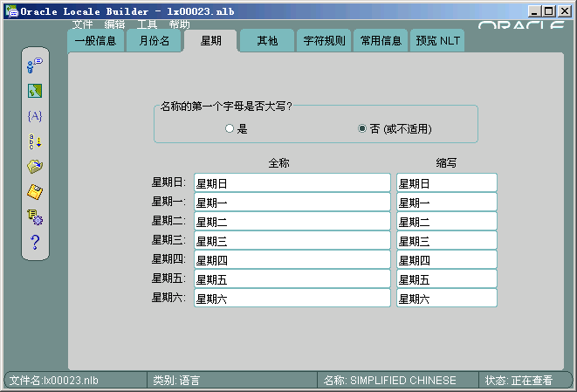Open the 文件 menu

pos(82,24)
